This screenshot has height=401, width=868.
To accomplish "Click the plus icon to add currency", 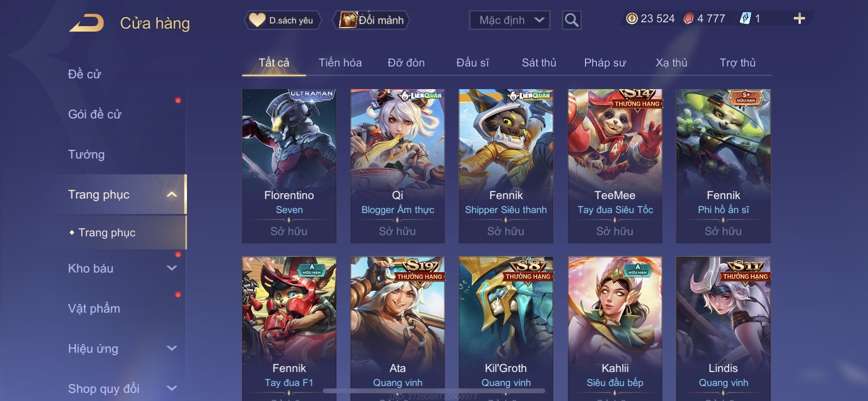I will point(799,18).
